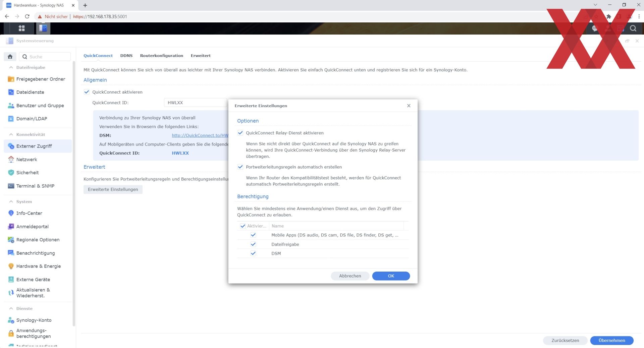Image resolution: width=644 pixels, height=348 pixels.
Task: Open Synology-Konto settings
Action: coord(38,320)
